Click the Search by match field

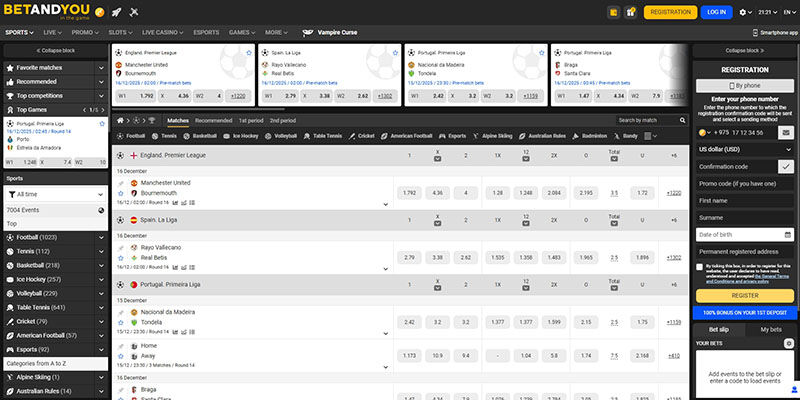coord(646,120)
